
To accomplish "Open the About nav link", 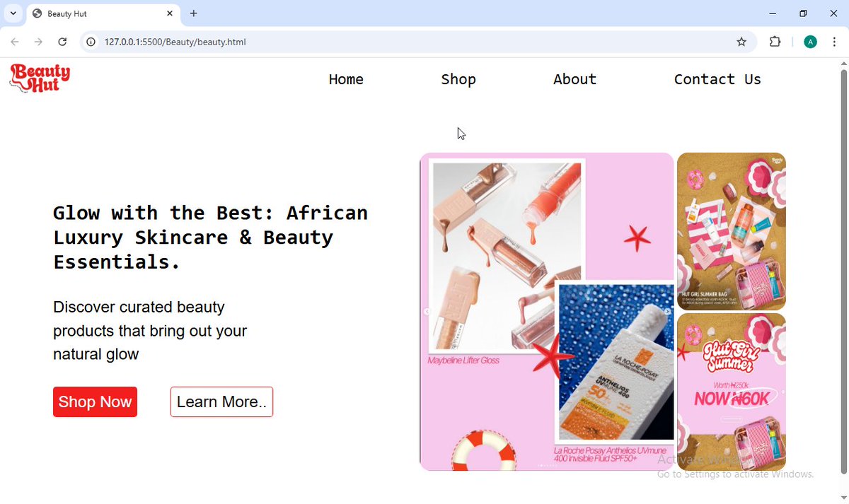I will [574, 79].
